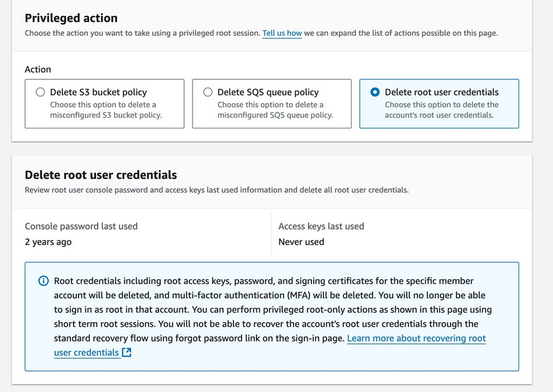Screen dimensions: 553x392
Task: Click the "Console password last used" label
Action: 81,226
